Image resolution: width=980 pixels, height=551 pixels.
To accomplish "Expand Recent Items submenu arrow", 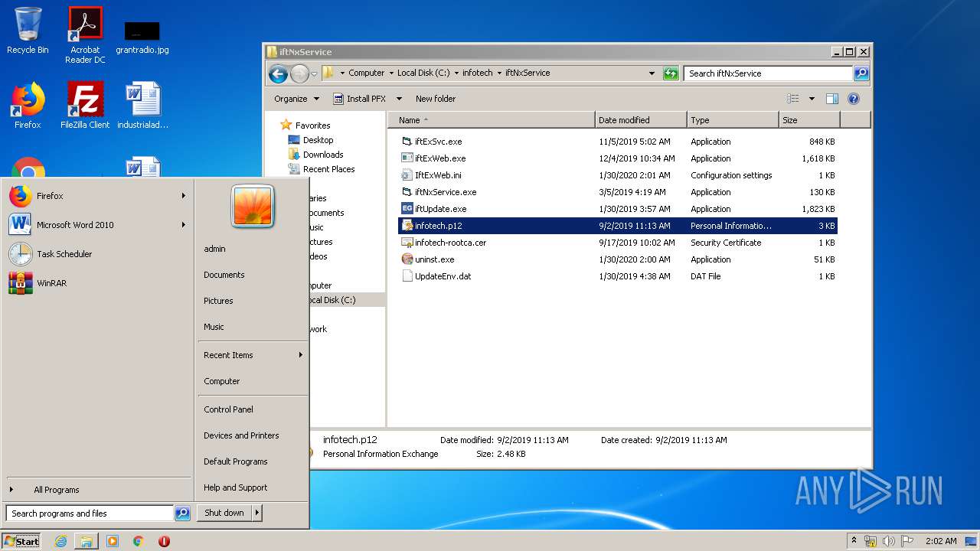I will pos(301,355).
